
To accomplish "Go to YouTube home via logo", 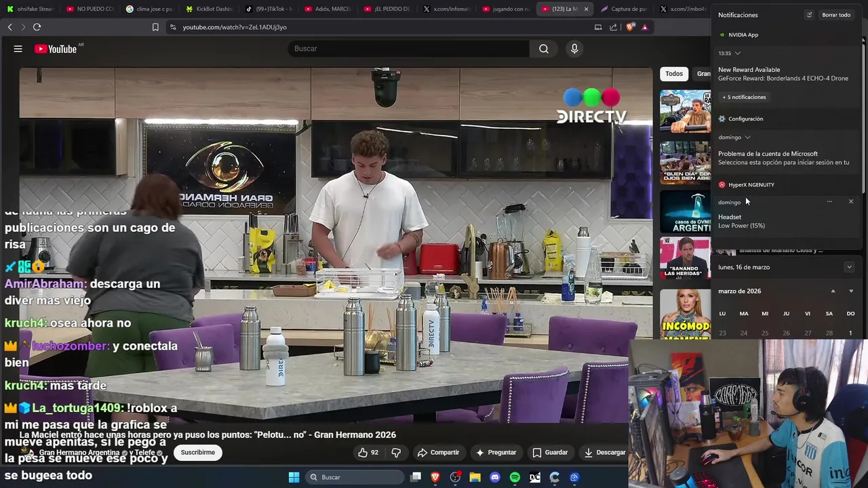I will click(56, 49).
